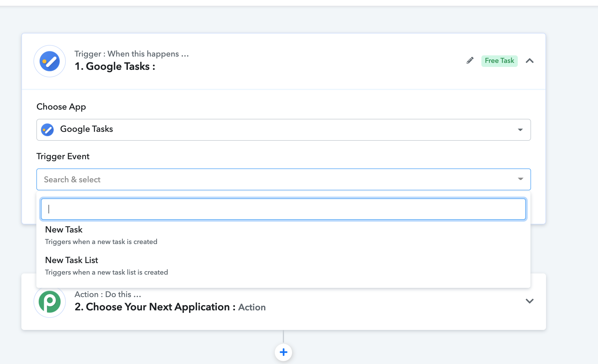Click 'Trigger : When this happens ...' text
This screenshot has width=598, height=364.
click(132, 54)
